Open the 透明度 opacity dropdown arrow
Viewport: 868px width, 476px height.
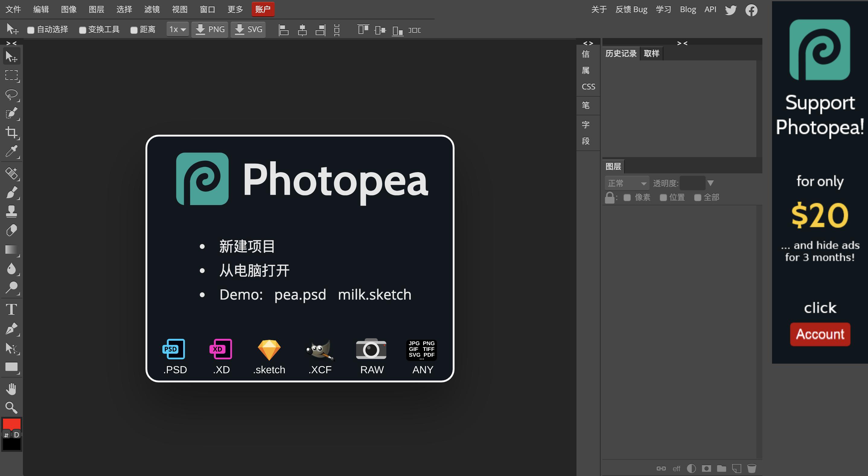pos(711,183)
